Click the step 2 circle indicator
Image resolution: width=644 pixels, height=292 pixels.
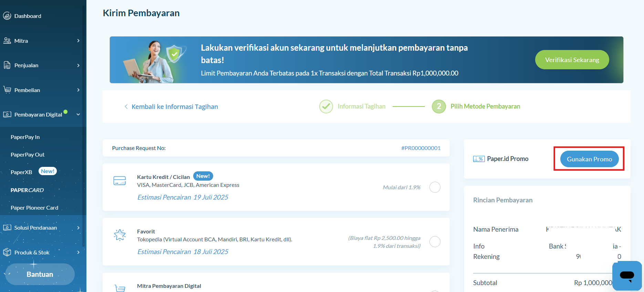[x=439, y=107]
